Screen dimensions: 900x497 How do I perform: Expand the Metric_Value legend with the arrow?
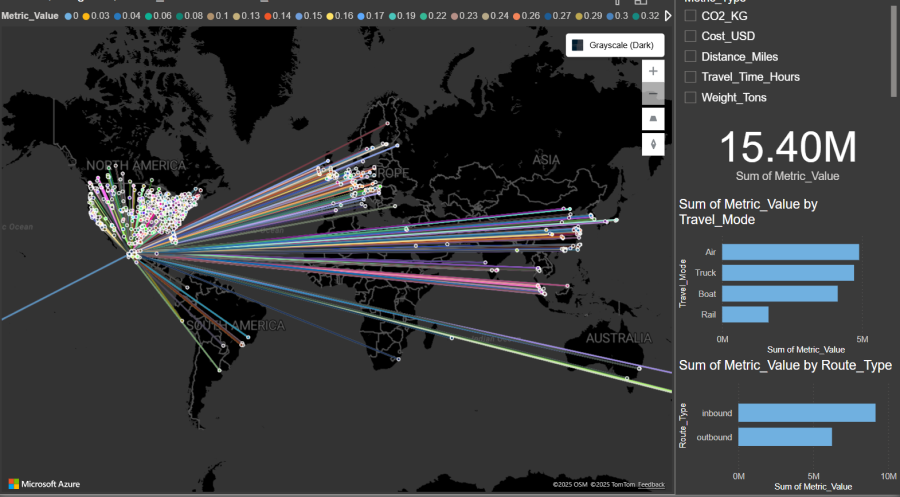[x=668, y=15]
